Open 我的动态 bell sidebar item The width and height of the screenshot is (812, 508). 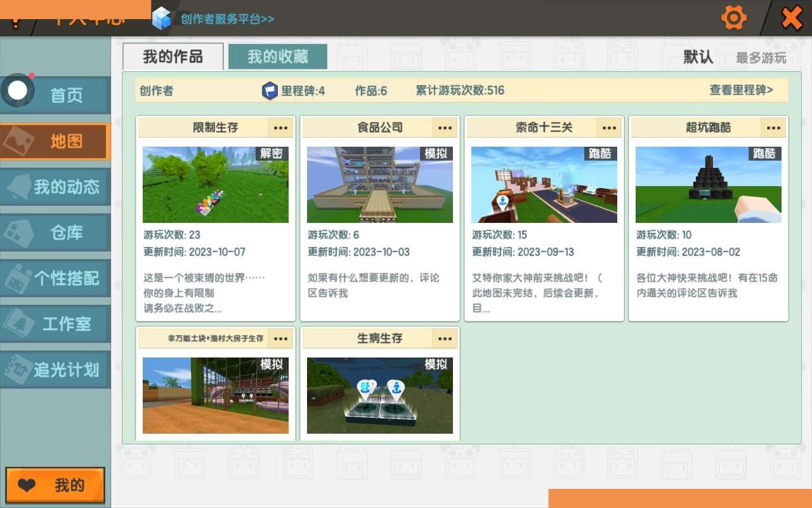point(56,187)
